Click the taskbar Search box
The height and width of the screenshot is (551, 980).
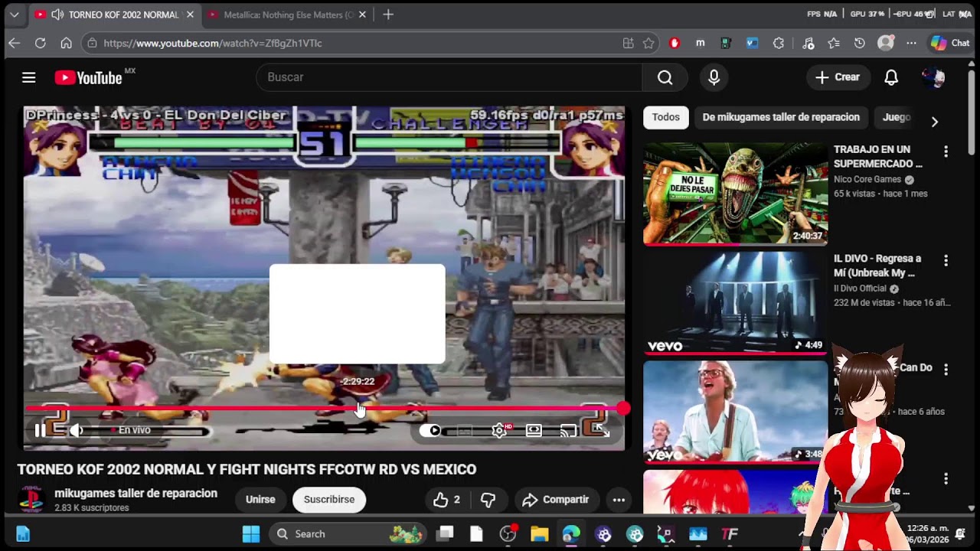point(347,534)
